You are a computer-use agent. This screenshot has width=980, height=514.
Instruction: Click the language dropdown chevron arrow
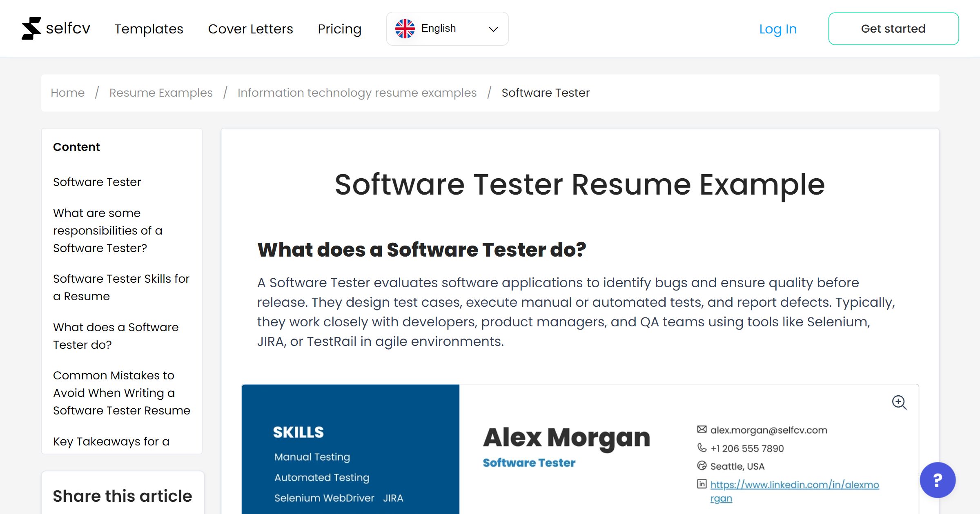pyautogui.click(x=493, y=29)
